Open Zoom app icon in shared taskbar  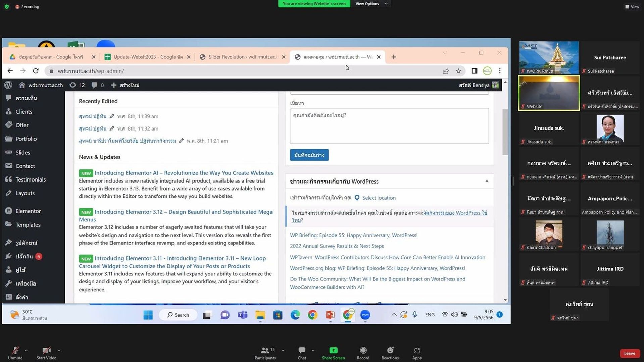[x=365, y=315]
